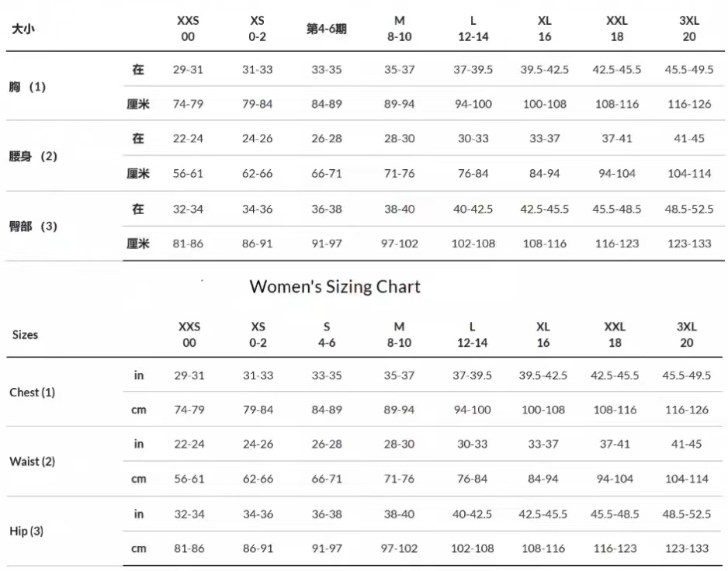Click the 臀部 (3) row label

coord(33,227)
